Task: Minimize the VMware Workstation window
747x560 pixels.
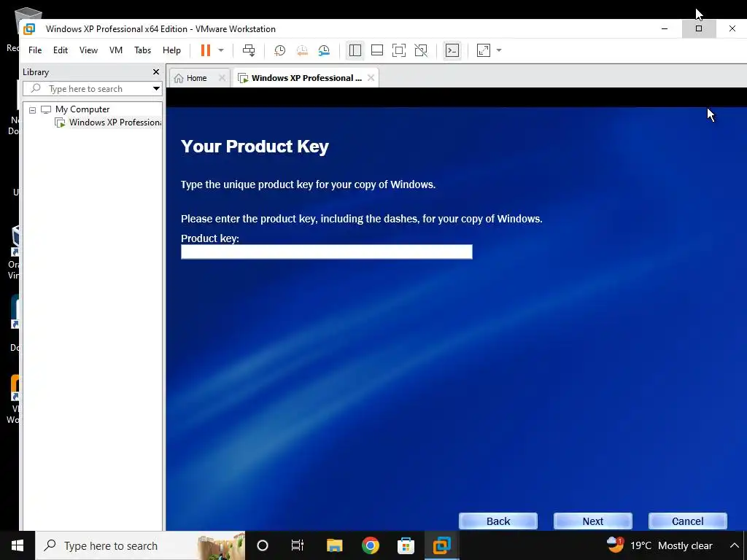Action: point(665,28)
